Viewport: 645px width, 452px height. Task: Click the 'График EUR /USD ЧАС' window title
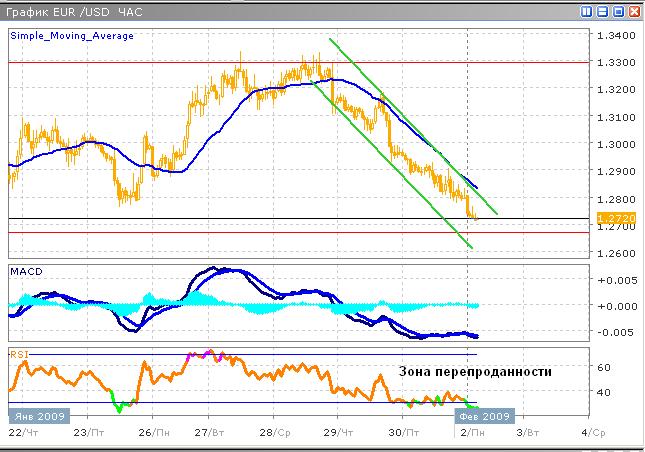click(74, 12)
